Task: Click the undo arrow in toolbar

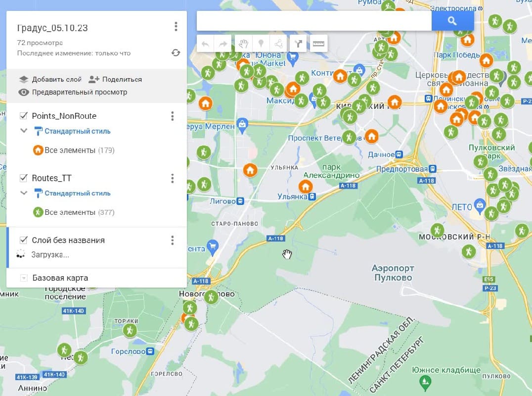Action: tap(205, 44)
